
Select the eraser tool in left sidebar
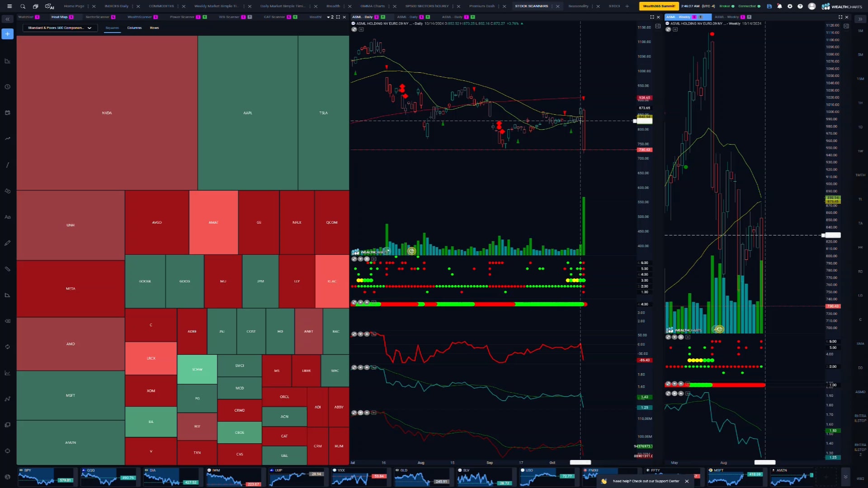pos(8,321)
